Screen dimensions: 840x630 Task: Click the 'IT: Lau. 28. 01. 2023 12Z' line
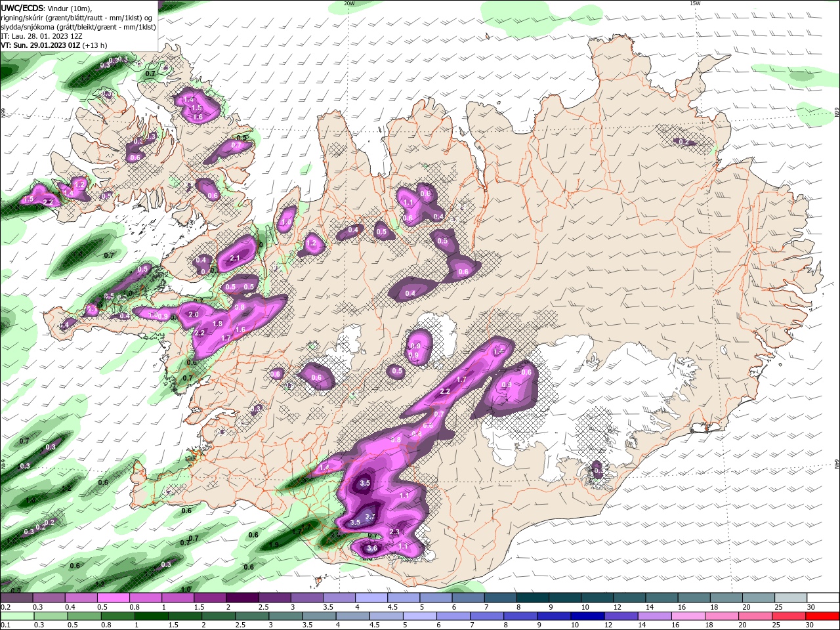tap(41, 36)
